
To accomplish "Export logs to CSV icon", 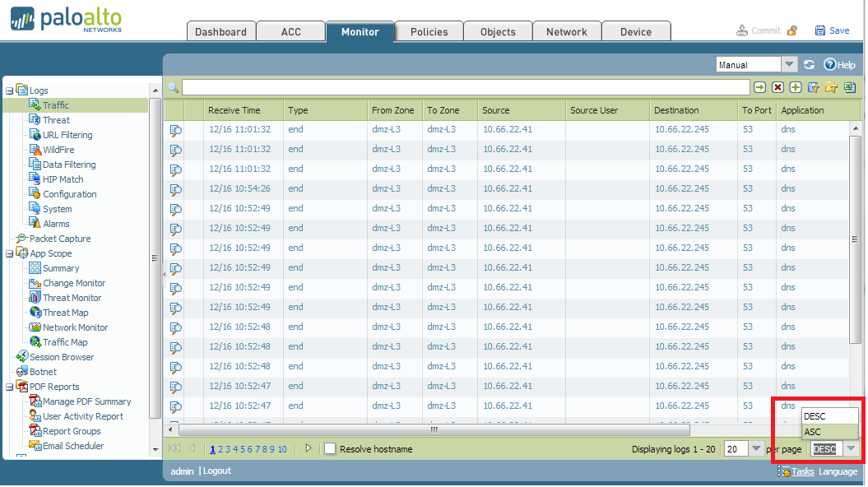I will pos(850,87).
